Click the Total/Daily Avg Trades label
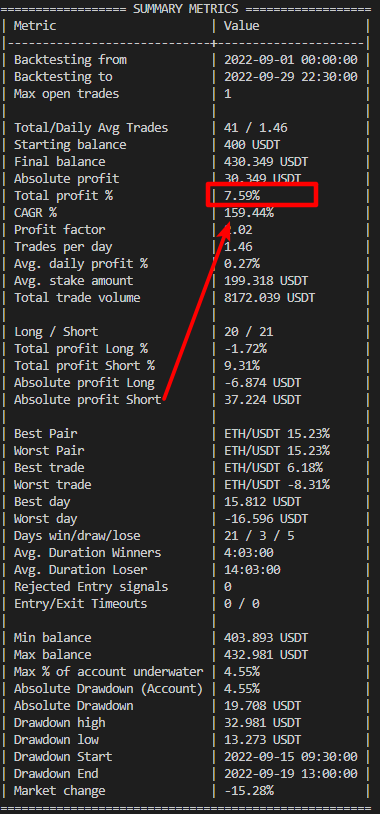Screen dimensions: 380x814 [91, 128]
